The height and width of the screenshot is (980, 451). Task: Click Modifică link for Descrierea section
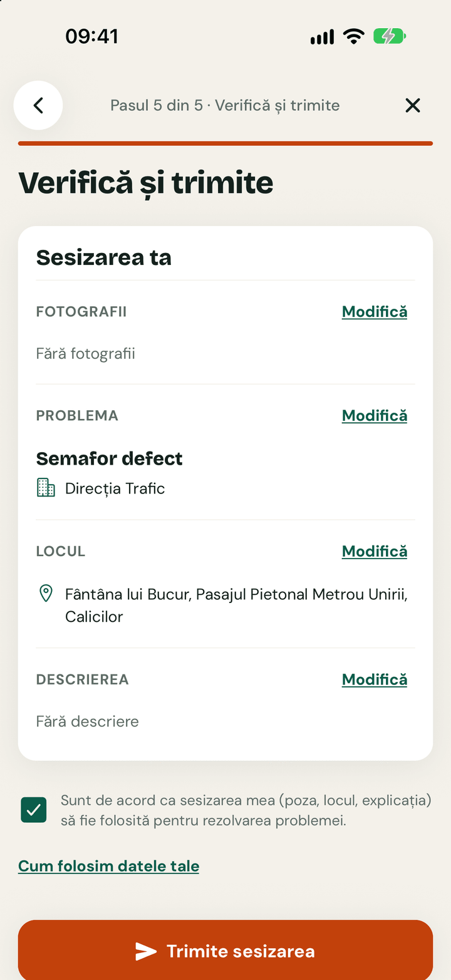click(x=375, y=680)
